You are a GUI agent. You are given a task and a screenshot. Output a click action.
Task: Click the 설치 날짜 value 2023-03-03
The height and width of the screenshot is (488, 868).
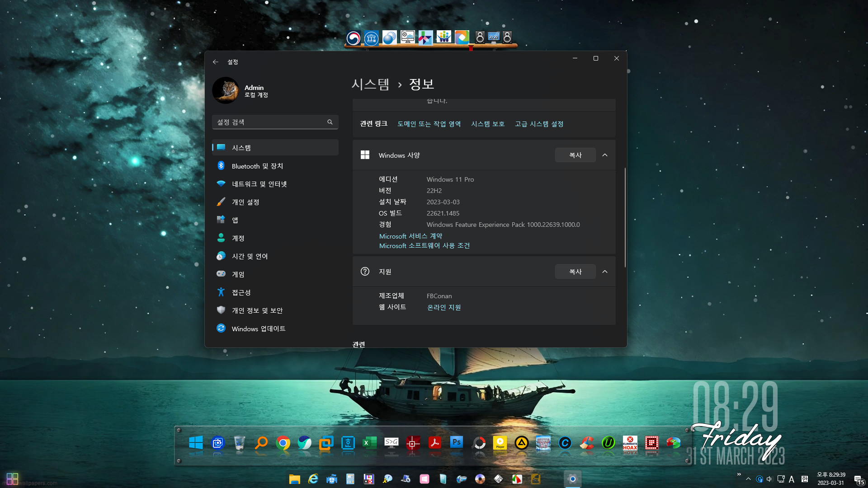click(x=443, y=202)
